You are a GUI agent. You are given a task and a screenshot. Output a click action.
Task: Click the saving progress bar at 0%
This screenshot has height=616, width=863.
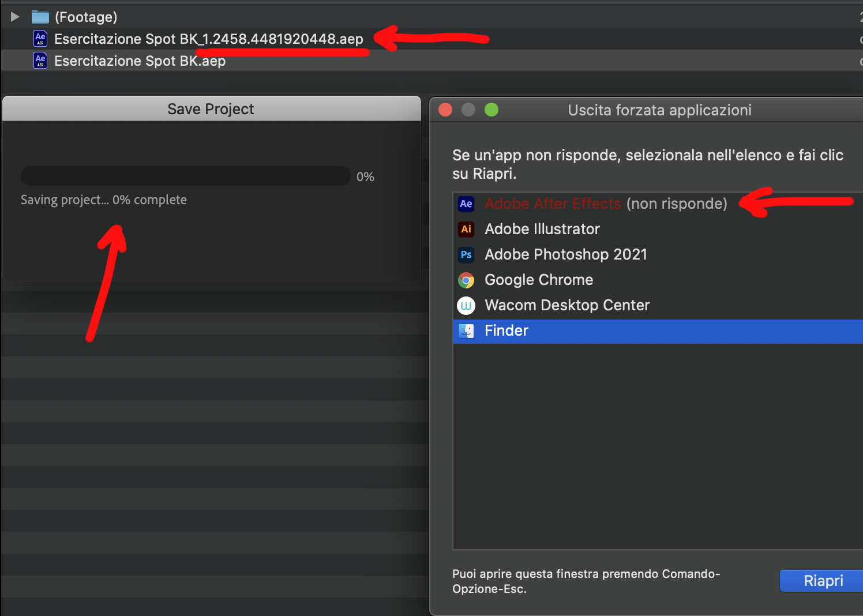click(185, 176)
